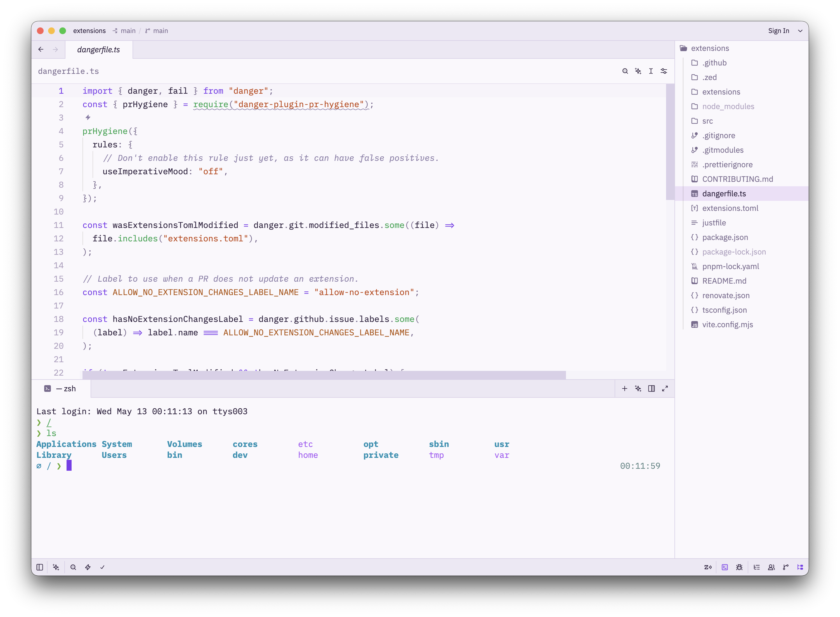This screenshot has height=617, width=840.
Task: Click the editor horizontal scrollbar thumb
Action: [x=324, y=375]
